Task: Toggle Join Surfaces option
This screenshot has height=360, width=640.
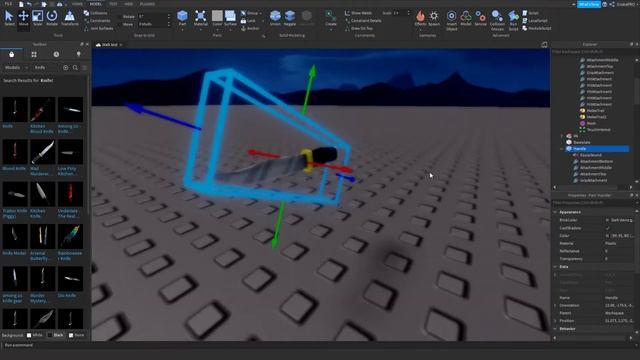Action: (x=99, y=29)
